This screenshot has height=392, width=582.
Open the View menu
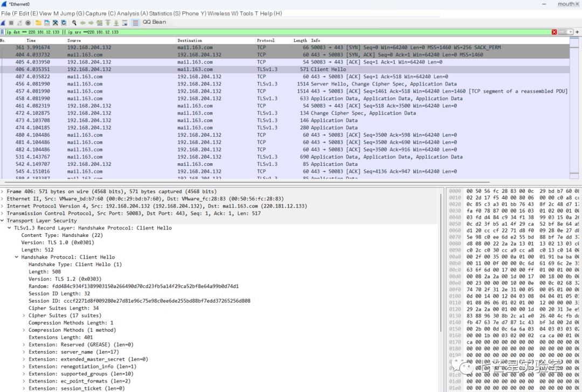[48, 13]
